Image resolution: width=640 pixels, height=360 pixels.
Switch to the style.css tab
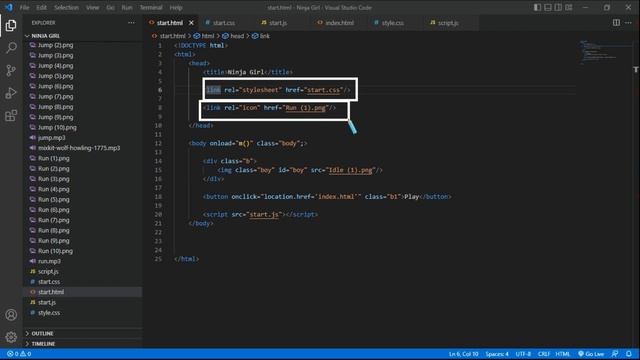pyautogui.click(x=393, y=23)
